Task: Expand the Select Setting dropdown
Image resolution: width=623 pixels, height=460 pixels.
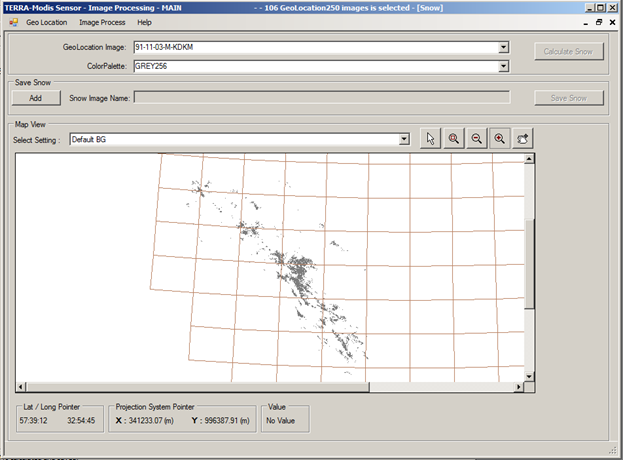Action: click(x=404, y=139)
